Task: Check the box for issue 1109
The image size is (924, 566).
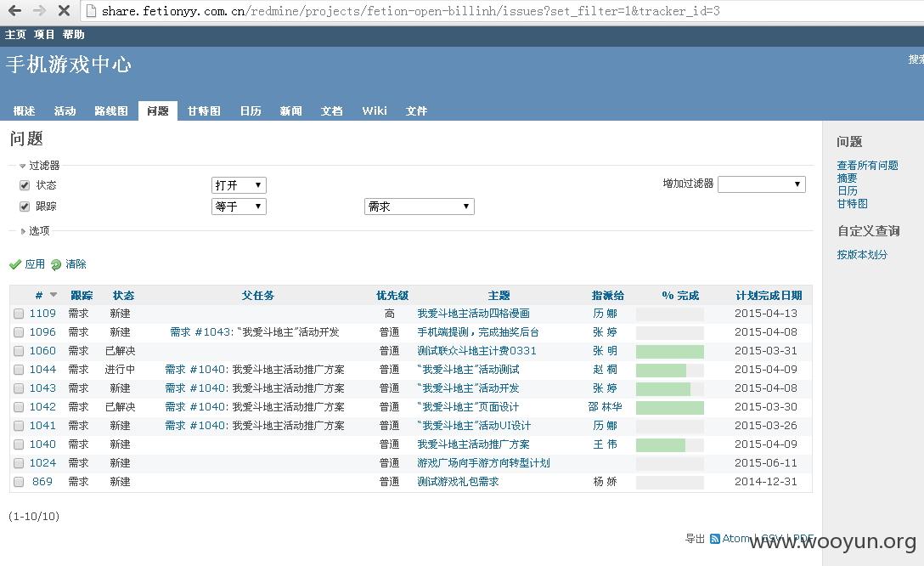Action: click(x=19, y=314)
